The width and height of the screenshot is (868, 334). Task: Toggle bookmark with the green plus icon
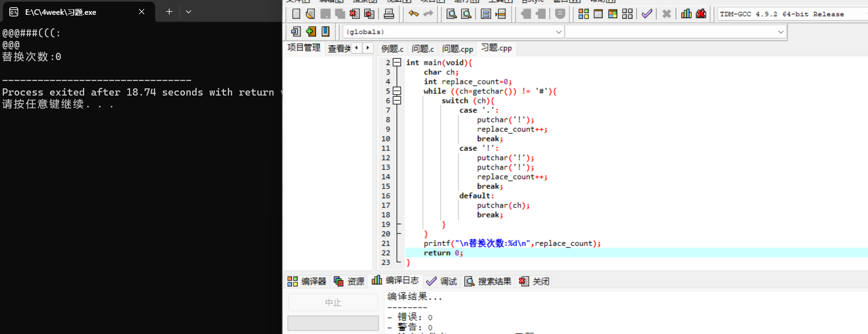click(311, 31)
